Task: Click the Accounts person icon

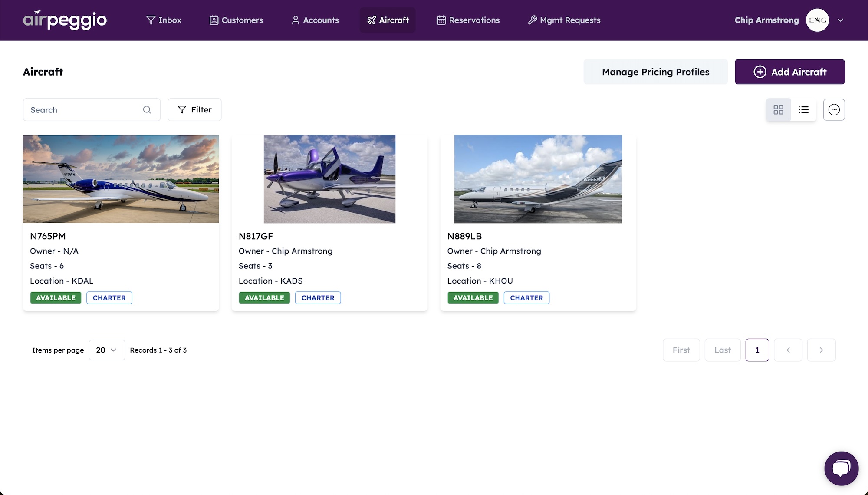Action: tap(296, 20)
